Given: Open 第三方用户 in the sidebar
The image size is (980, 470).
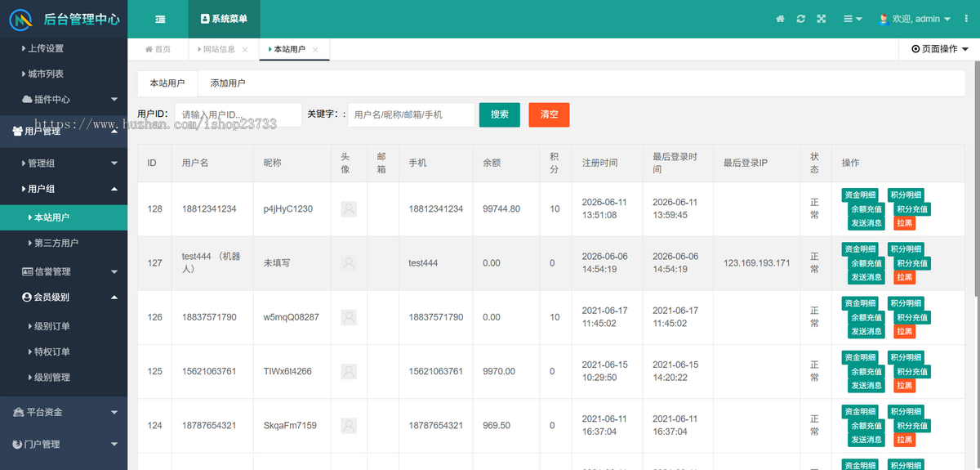Looking at the screenshot, I should coord(64,243).
